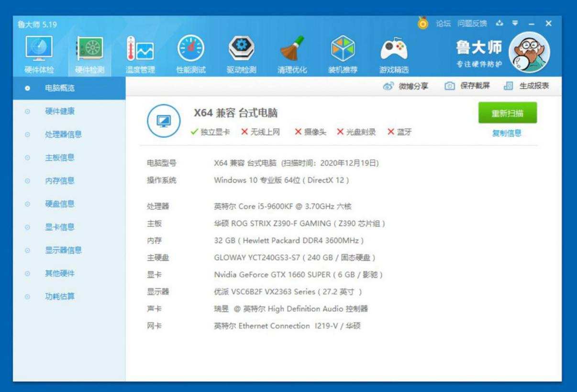Open 驱动检测 driver detection
Image resolution: width=577 pixels, height=392 pixels.
pyautogui.click(x=241, y=54)
